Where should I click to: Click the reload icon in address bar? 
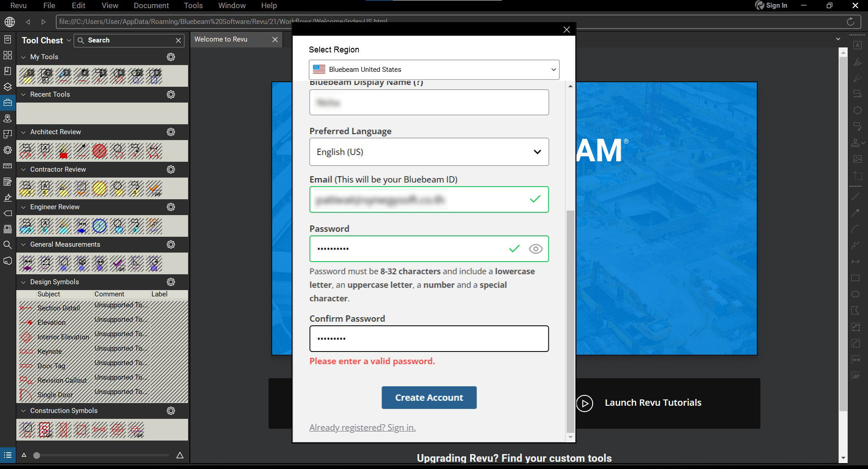(x=850, y=22)
